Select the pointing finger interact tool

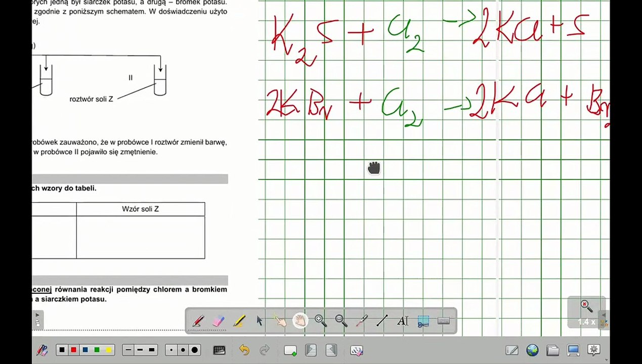(280, 321)
